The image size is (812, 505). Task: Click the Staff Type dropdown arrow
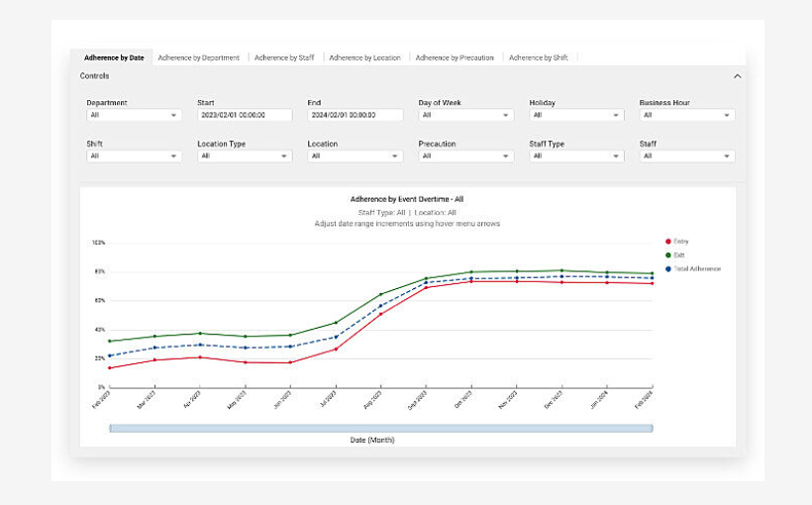pyautogui.click(x=617, y=155)
